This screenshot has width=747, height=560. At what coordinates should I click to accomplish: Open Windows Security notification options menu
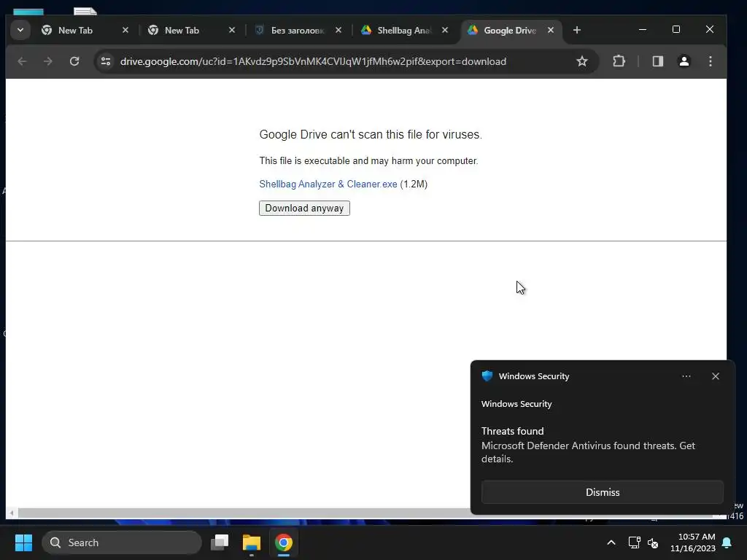tap(686, 376)
